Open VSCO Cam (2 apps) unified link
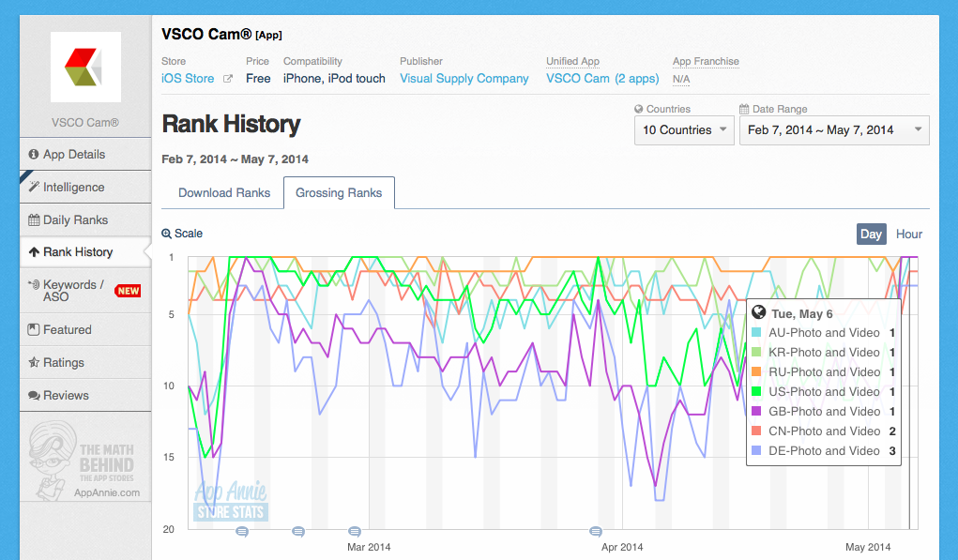Image resolution: width=958 pixels, height=560 pixels. 602,79
